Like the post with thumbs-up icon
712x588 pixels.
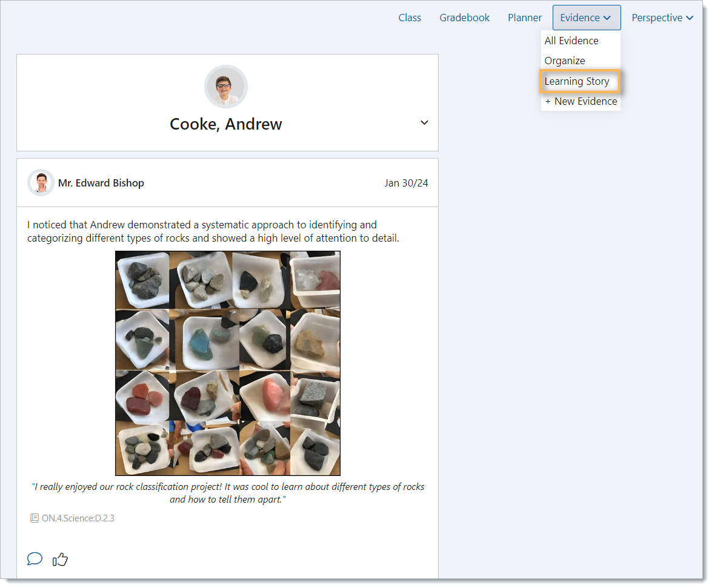tap(60, 560)
